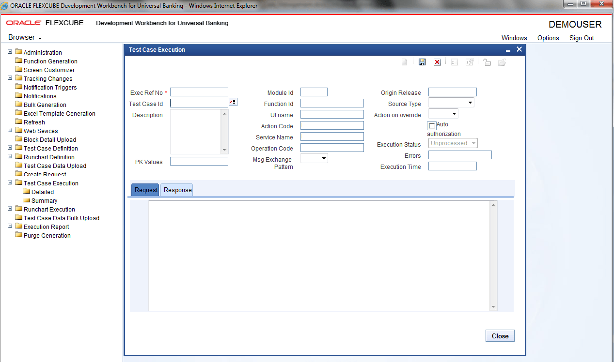Click folder icon of Purge Generation
The height and width of the screenshot is (364, 614).
point(19,235)
